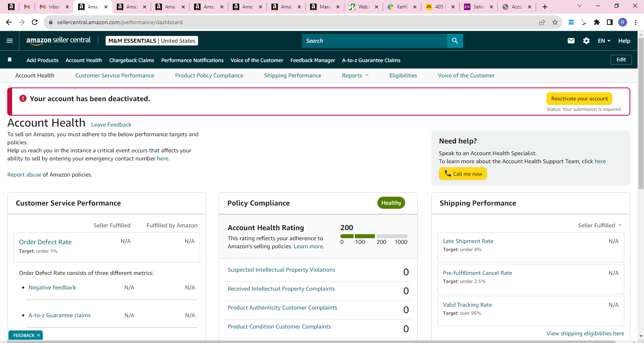Click the Leave Feedback link
The height and width of the screenshot is (343, 644).
[111, 125]
